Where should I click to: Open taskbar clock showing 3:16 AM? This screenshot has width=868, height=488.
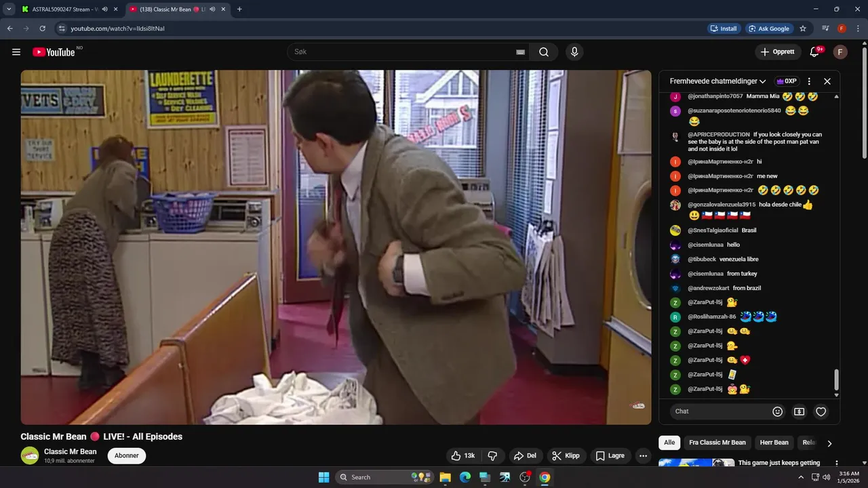click(849, 477)
